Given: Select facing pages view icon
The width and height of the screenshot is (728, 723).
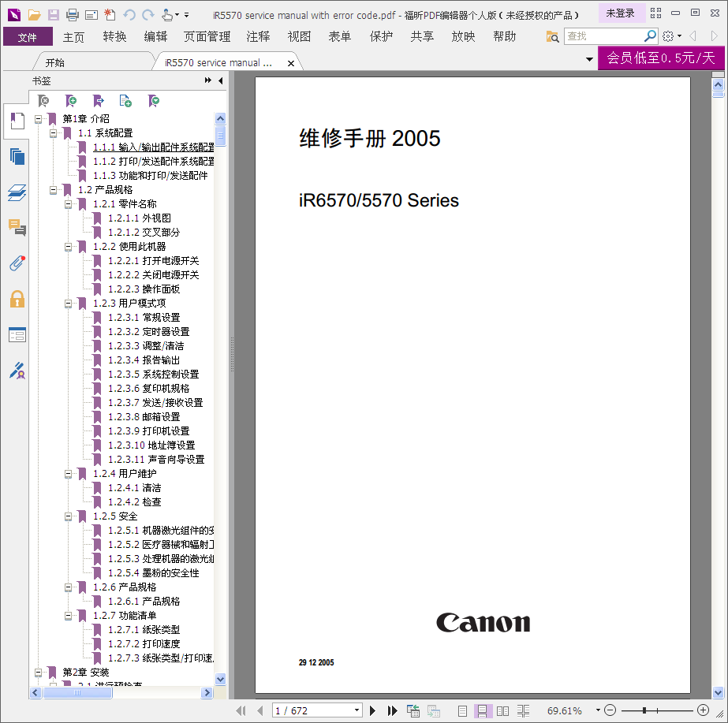Looking at the screenshot, I should (x=502, y=710).
